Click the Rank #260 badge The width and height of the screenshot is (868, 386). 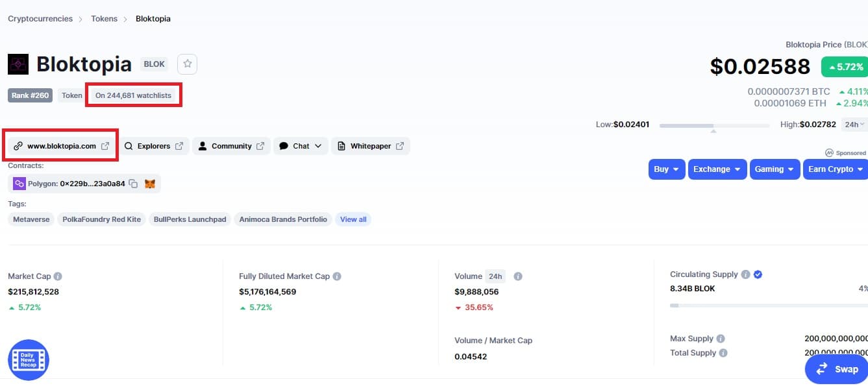31,95
